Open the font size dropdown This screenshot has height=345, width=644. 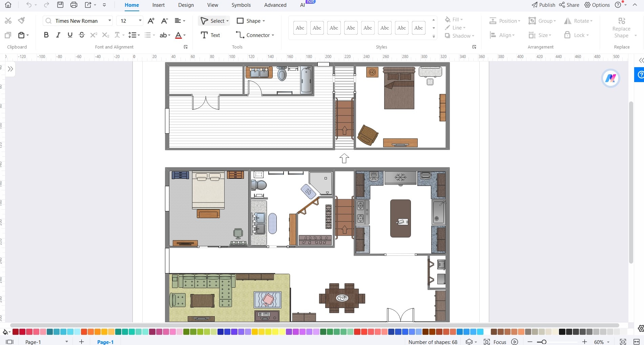[x=140, y=21]
